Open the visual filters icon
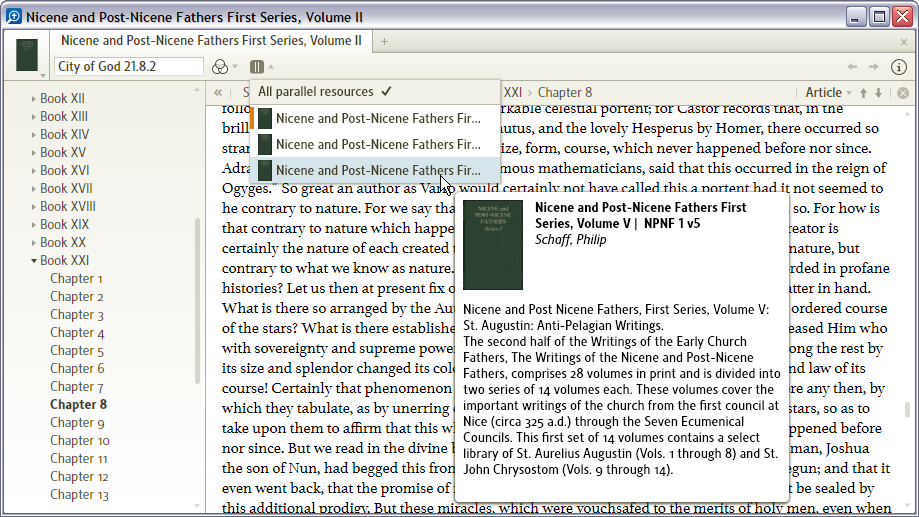This screenshot has height=517, width=919. [220, 67]
